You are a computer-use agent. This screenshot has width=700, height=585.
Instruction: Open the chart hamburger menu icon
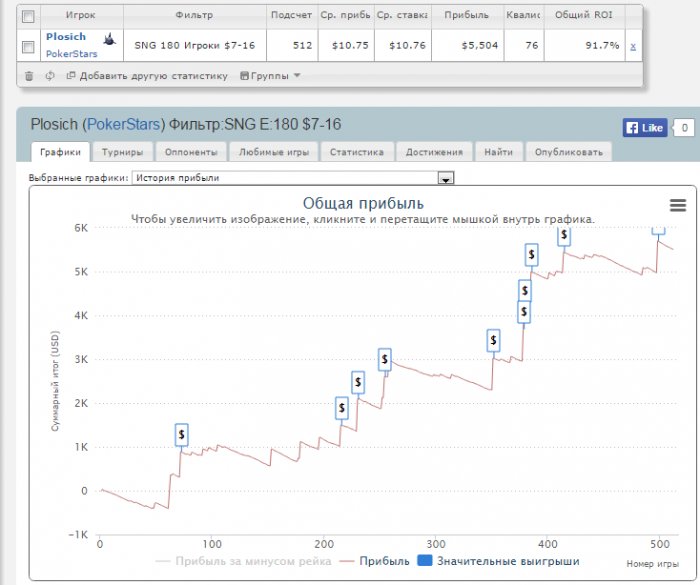tap(678, 205)
